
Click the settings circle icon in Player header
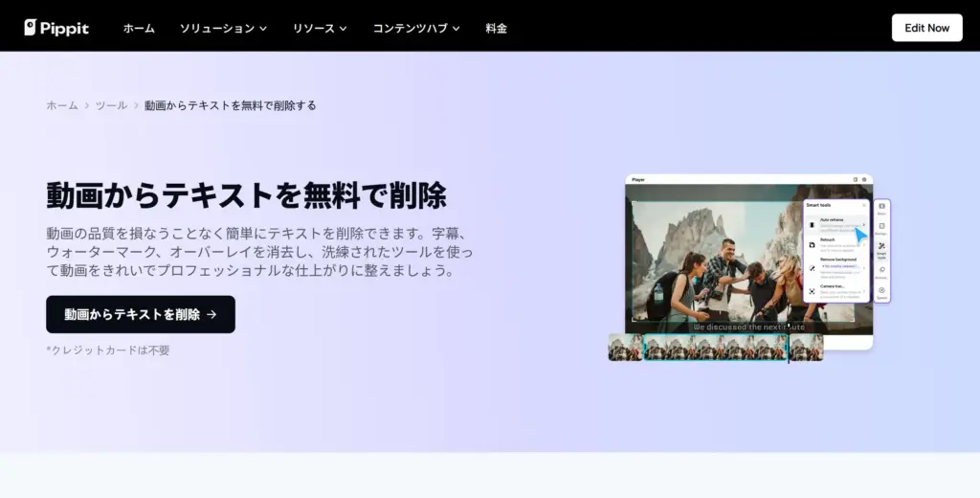tap(864, 179)
